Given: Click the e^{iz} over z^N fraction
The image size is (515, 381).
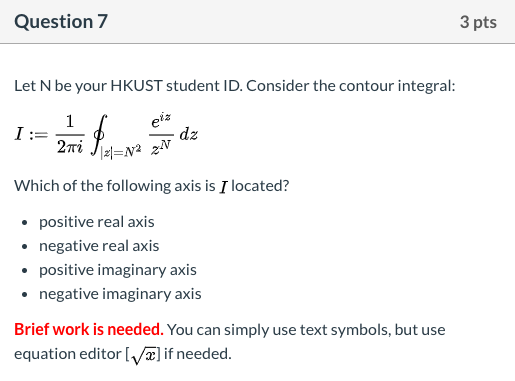Looking at the screenshot, I should 161,135.
